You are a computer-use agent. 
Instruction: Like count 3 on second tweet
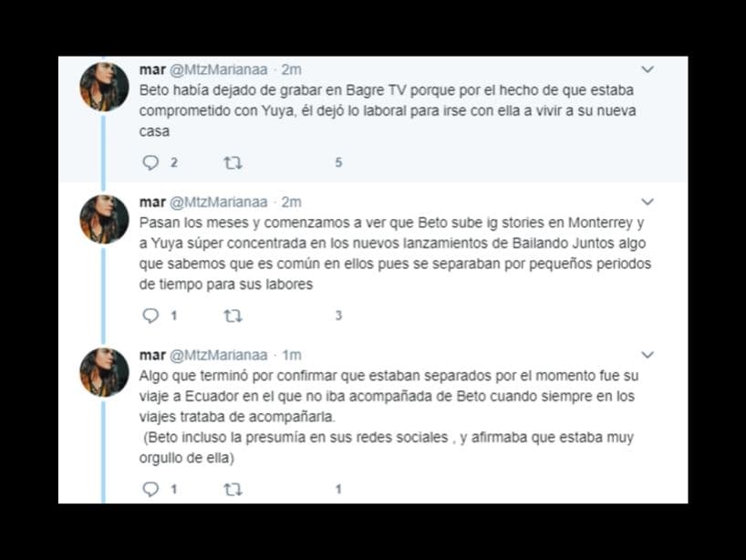click(338, 316)
